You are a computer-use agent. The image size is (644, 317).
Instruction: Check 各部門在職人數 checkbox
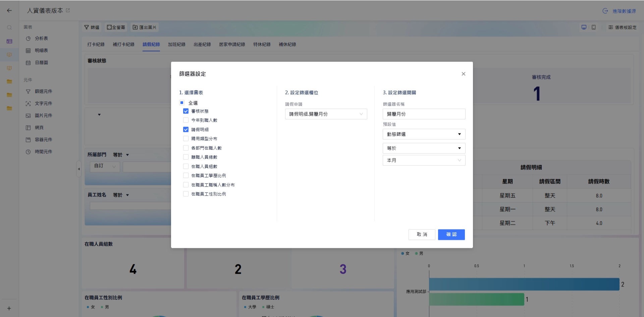(186, 148)
